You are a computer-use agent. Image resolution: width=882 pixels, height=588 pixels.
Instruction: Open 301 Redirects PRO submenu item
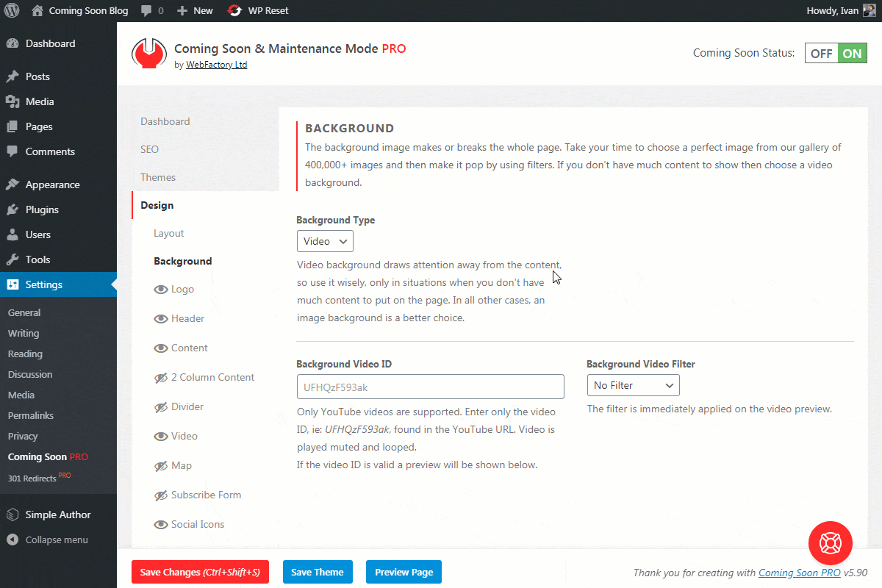(x=40, y=478)
